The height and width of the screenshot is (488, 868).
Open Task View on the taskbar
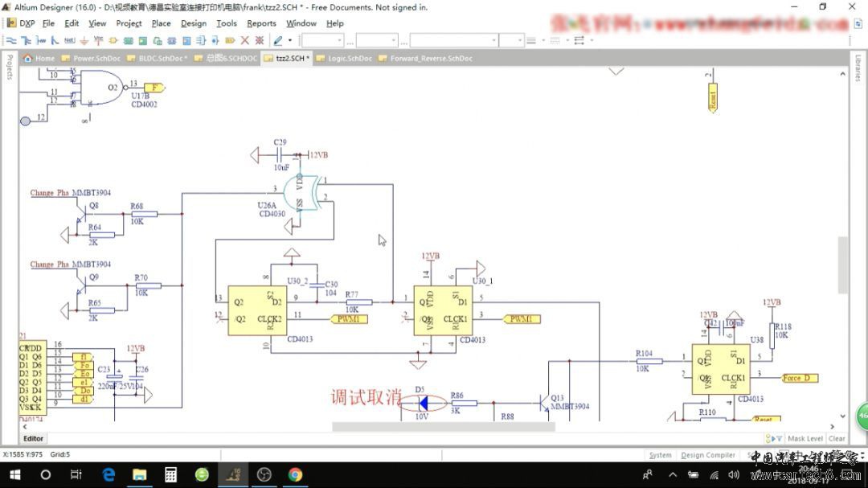pos(76,474)
